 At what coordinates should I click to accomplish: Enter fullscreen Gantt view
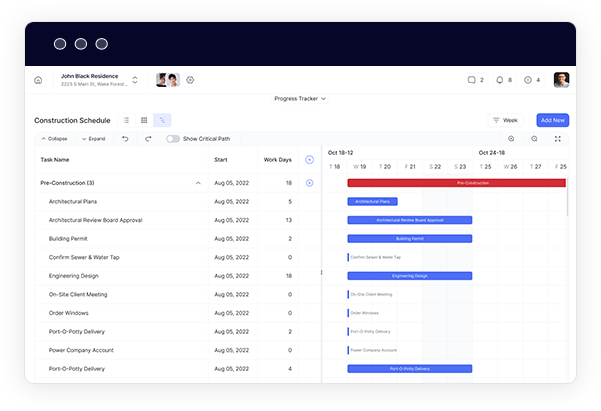558,139
